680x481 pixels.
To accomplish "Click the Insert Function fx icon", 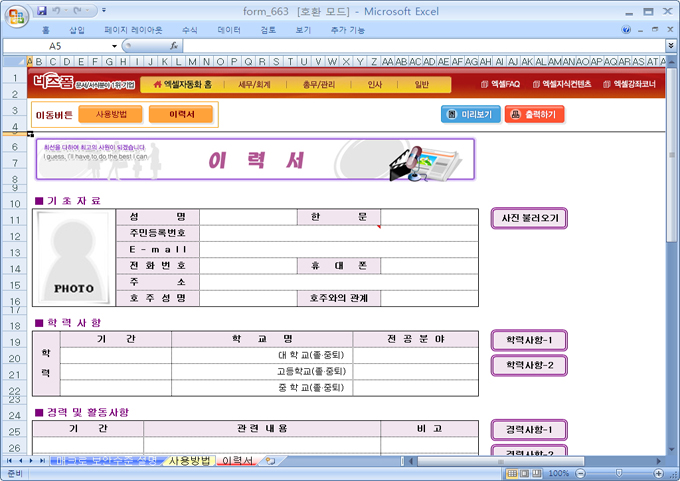I will click(174, 46).
